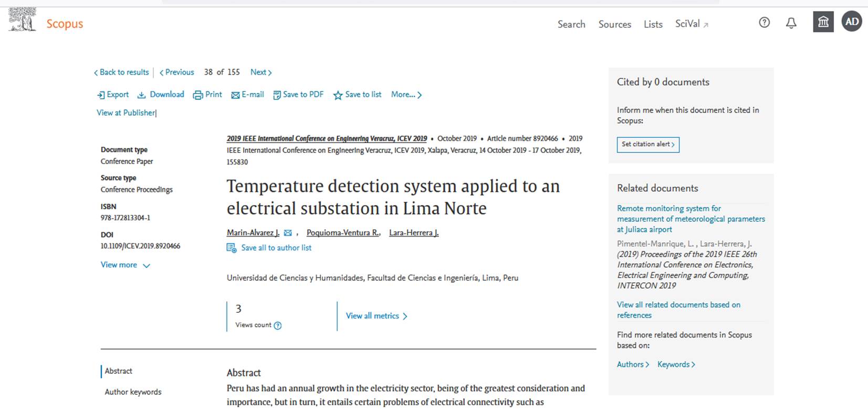Open the Sources menu
The width and height of the screenshot is (868, 409).
click(x=615, y=24)
